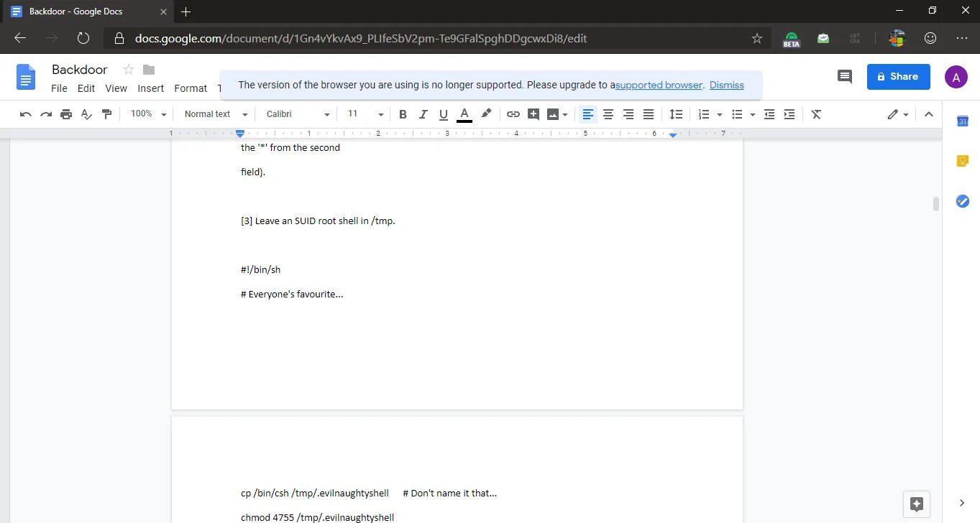Hide the menus with the chevron
The image size is (980, 523).
pos(928,114)
